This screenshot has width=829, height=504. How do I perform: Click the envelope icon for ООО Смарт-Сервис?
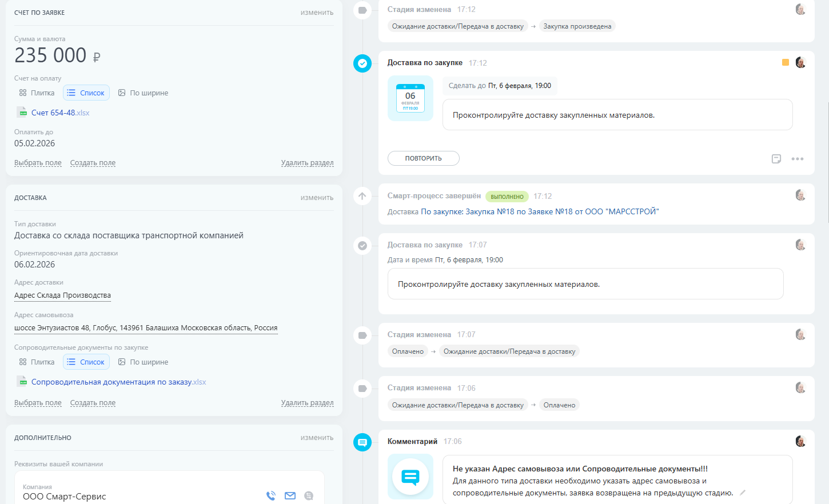click(290, 495)
